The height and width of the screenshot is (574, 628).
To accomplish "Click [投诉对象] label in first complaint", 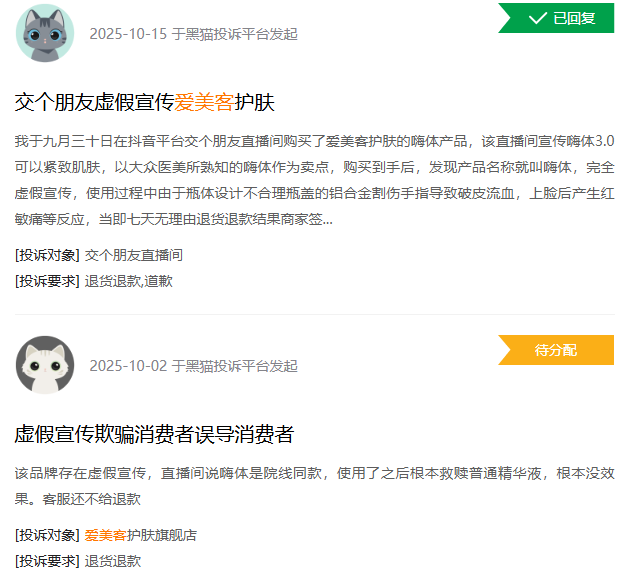I will coord(47,255).
